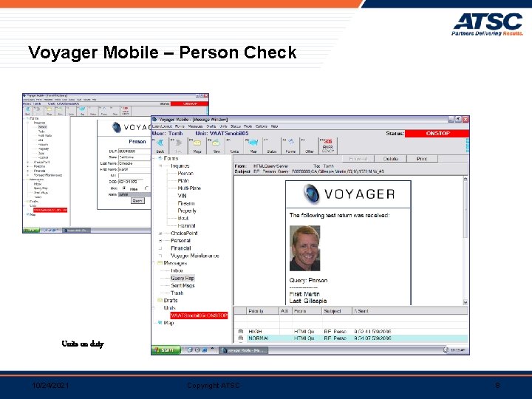Image resolution: width=532 pixels, height=399 pixels.
Task: Sort messages by From column
Action: click(307, 311)
